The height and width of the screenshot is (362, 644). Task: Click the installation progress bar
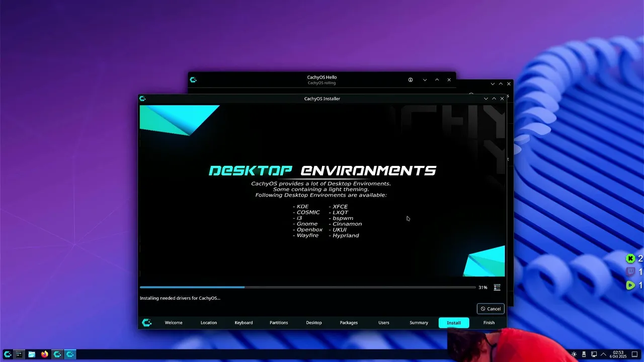tap(307, 288)
